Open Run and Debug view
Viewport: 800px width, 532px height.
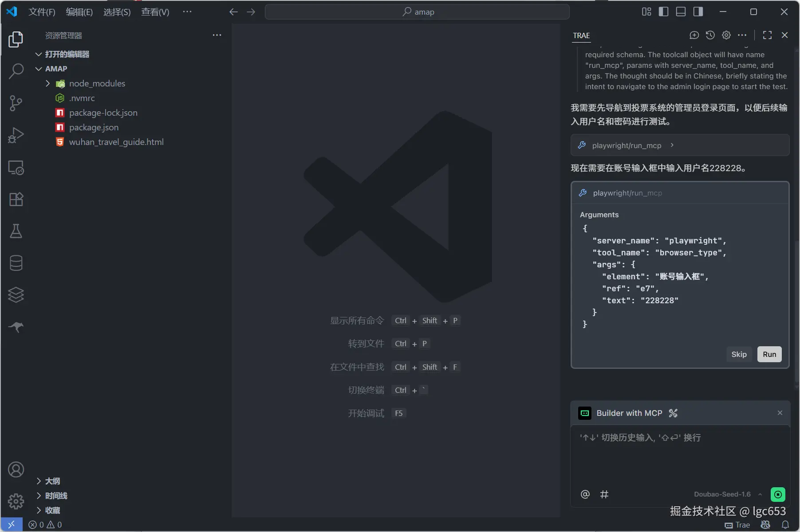click(x=16, y=135)
